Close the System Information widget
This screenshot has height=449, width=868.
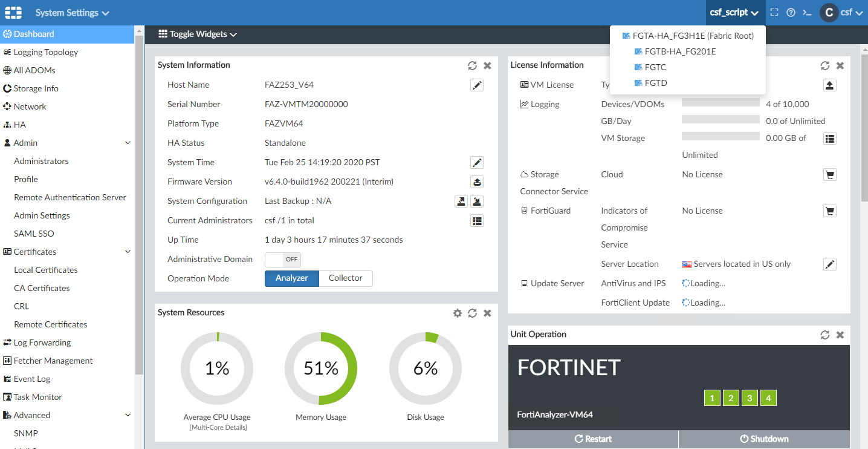pos(487,65)
